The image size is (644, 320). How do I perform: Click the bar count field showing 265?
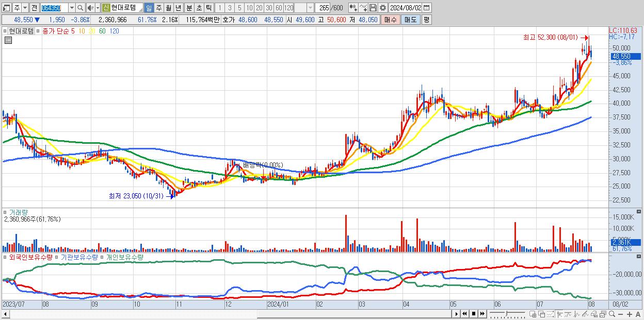(323, 8)
